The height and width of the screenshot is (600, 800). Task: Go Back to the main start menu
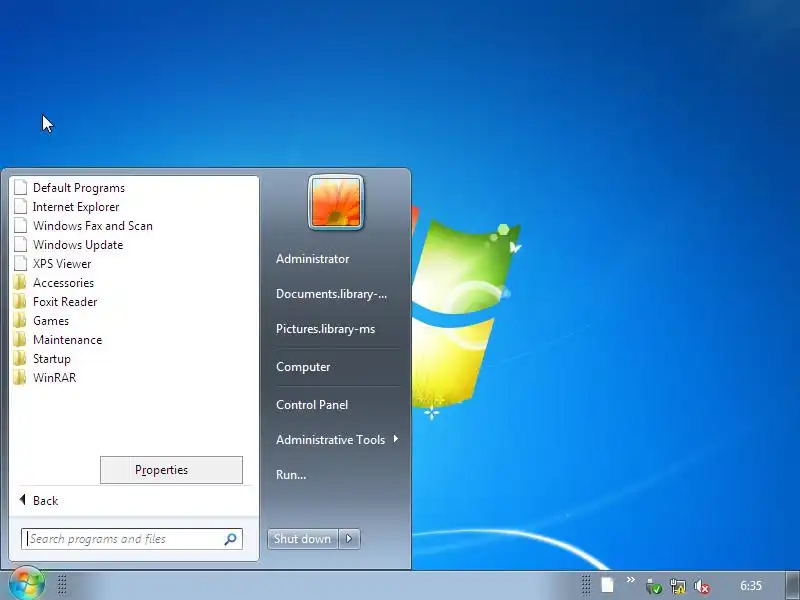coord(45,501)
